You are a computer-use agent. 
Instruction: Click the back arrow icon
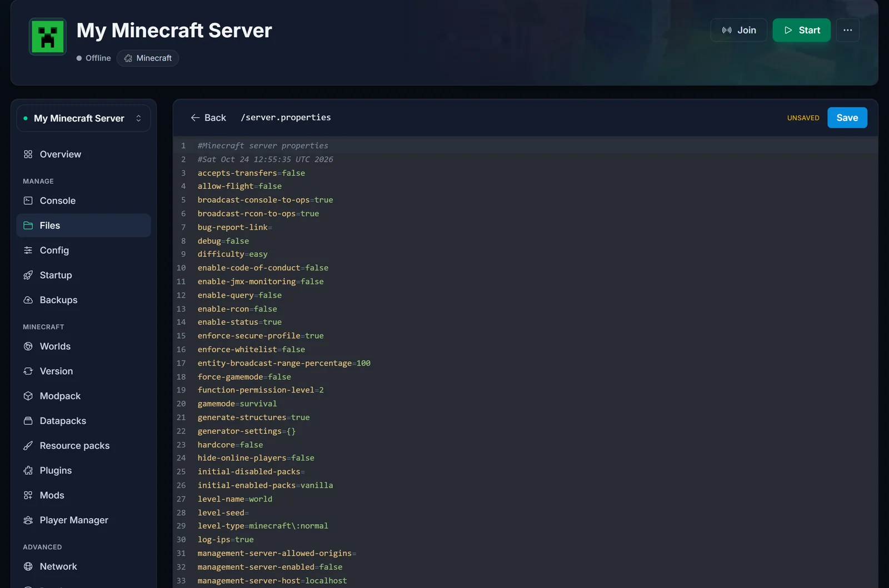(x=195, y=118)
